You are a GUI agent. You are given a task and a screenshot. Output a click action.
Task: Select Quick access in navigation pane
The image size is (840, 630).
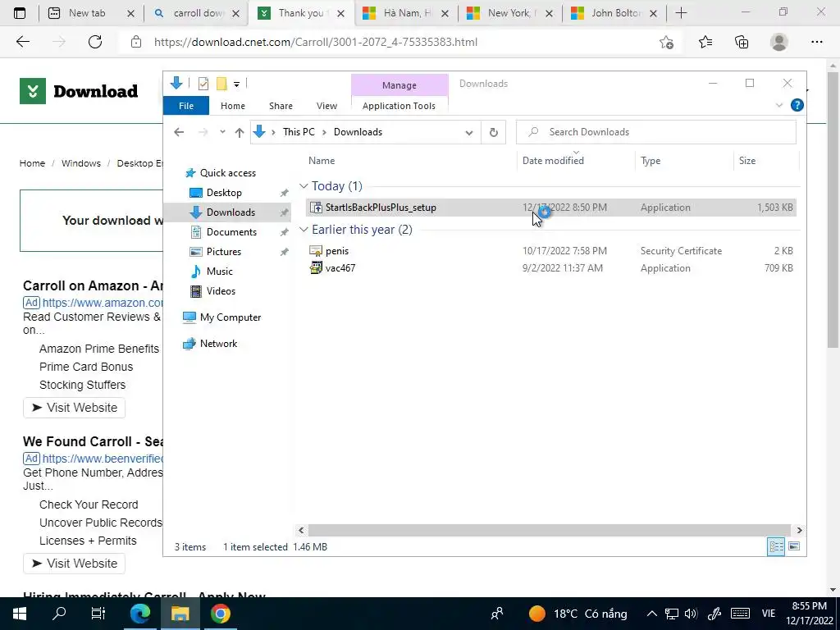click(228, 173)
